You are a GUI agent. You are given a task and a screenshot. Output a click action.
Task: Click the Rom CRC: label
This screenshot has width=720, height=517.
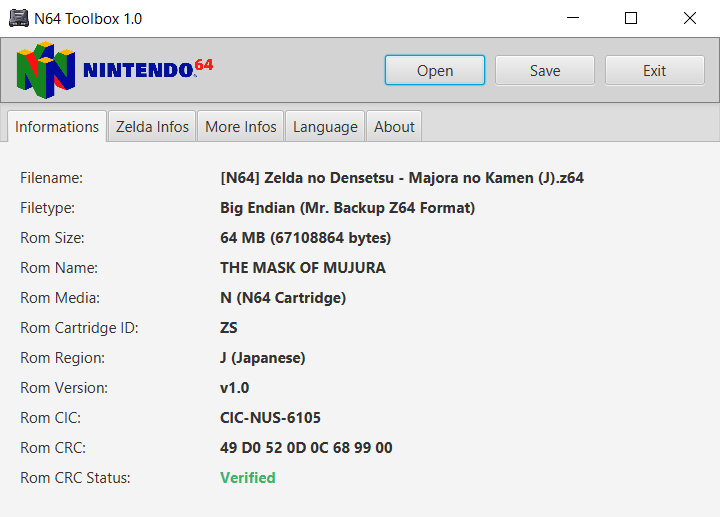point(53,448)
